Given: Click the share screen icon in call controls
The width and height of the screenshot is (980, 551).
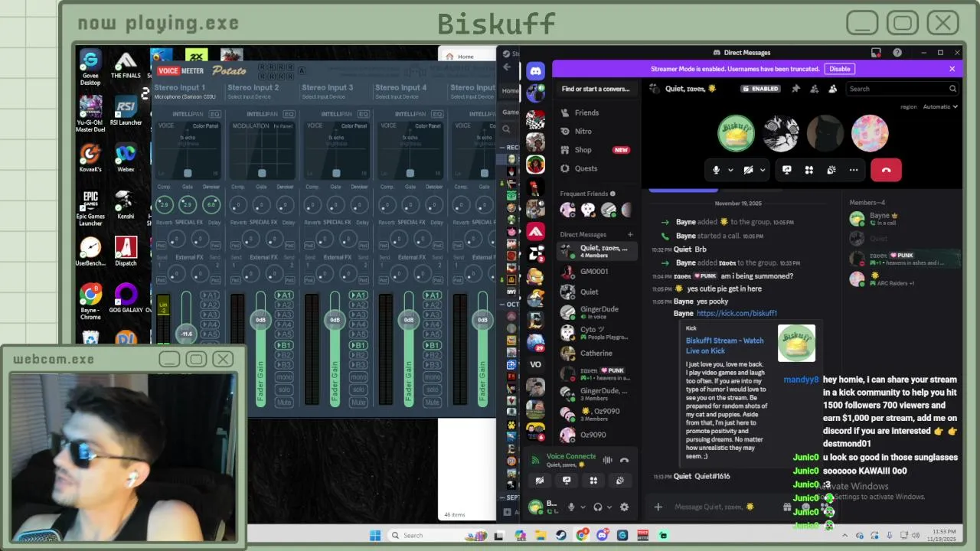Looking at the screenshot, I should (786, 170).
